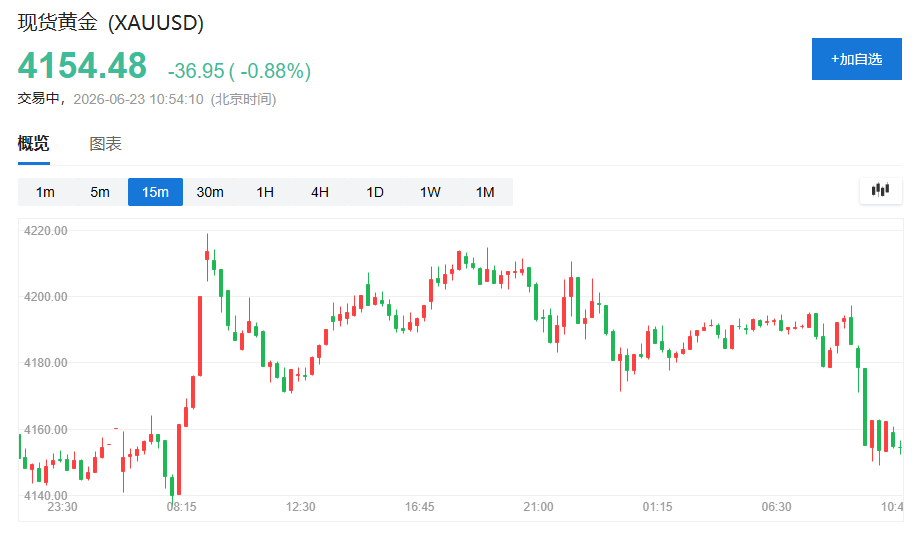The width and height of the screenshot is (918, 536).
Task: Switch to the 概览 tab
Action: coord(33,143)
